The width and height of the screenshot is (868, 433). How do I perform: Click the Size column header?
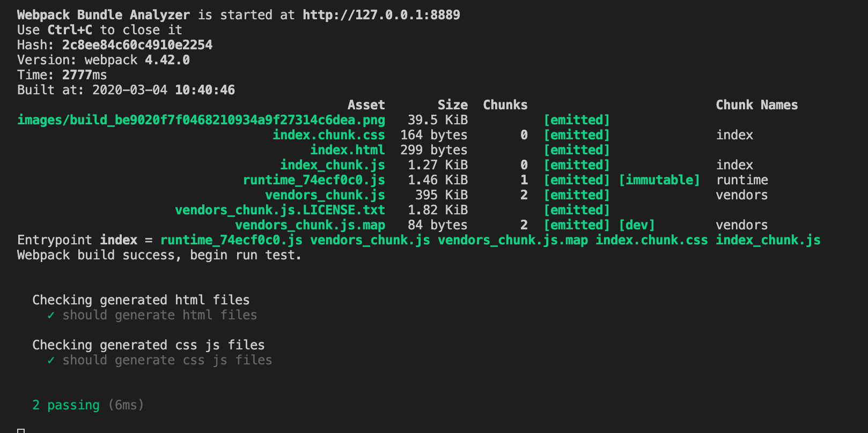pyautogui.click(x=452, y=105)
